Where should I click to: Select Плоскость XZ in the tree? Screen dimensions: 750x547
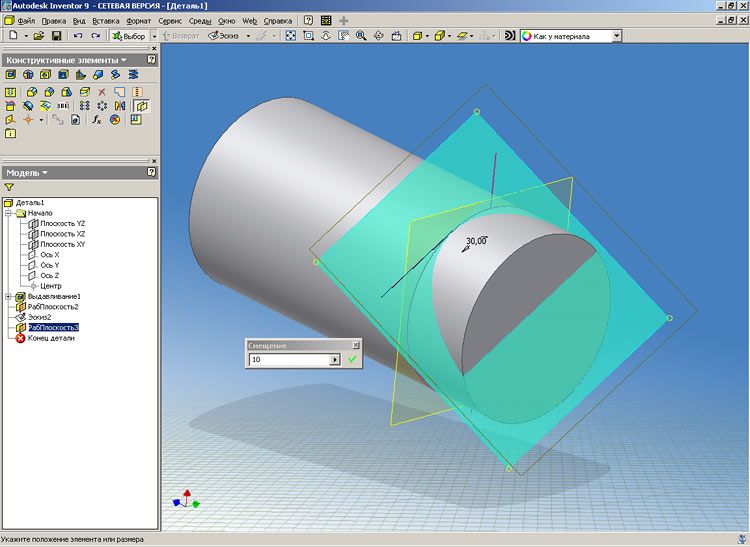[62, 234]
